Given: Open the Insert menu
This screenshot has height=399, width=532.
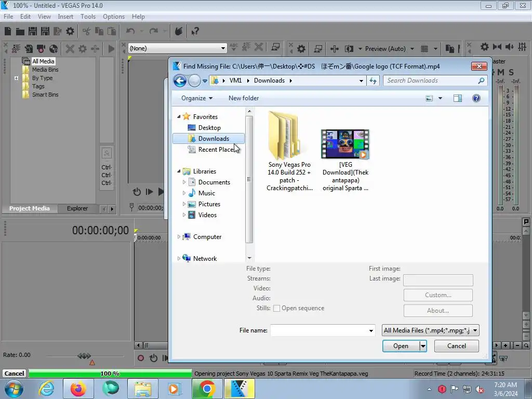Looking at the screenshot, I should [65, 17].
